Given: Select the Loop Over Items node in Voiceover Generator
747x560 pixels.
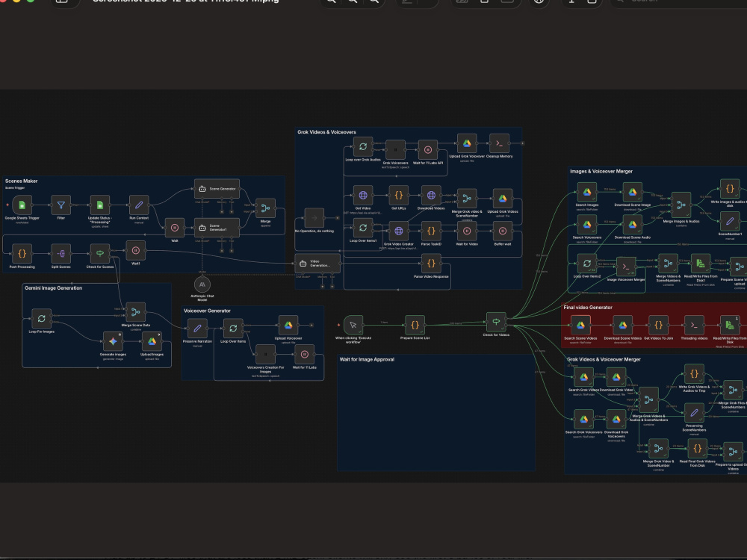Looking at the screenshot, I should click(233, 328).
